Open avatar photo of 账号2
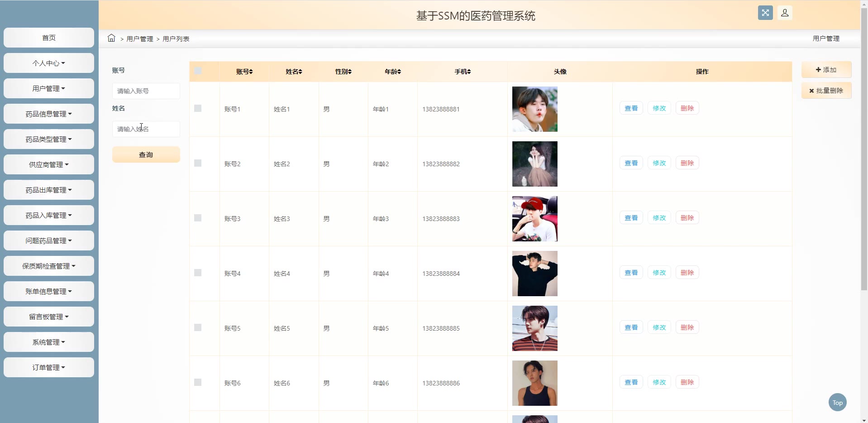Image resolution: width=868 pixels, height=423 pixels. [535, 164]
